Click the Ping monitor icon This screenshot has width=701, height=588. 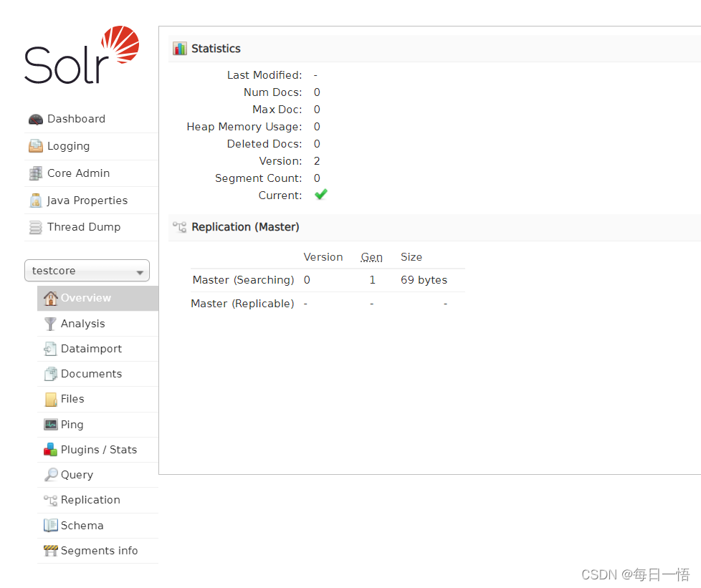pyautogui.click(x=50, y=425)
